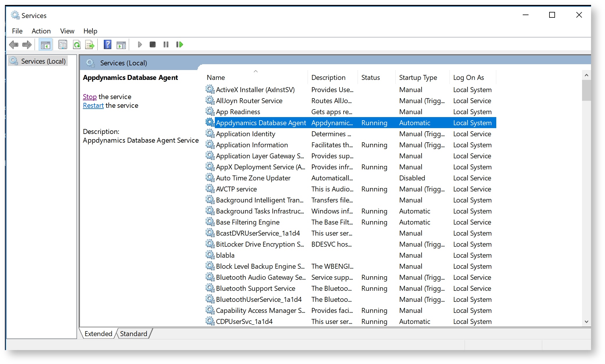Open the Help menu

[90, 31]
